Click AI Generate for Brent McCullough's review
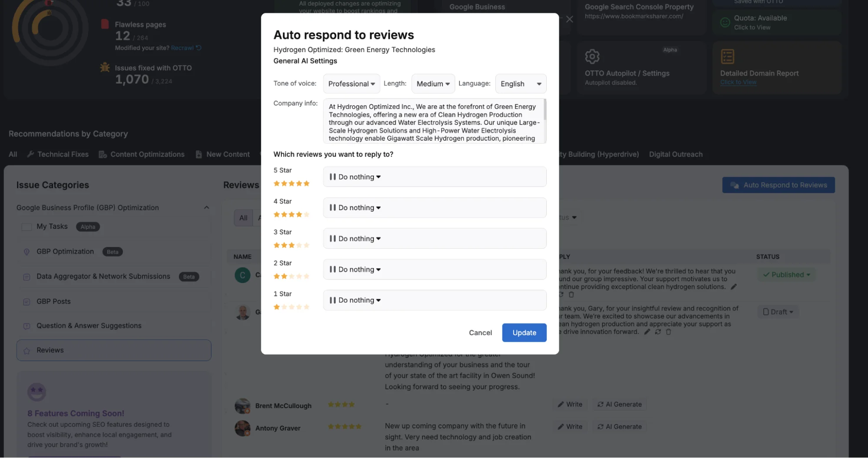This screenshot has height=458, width=868. (619, 404)
